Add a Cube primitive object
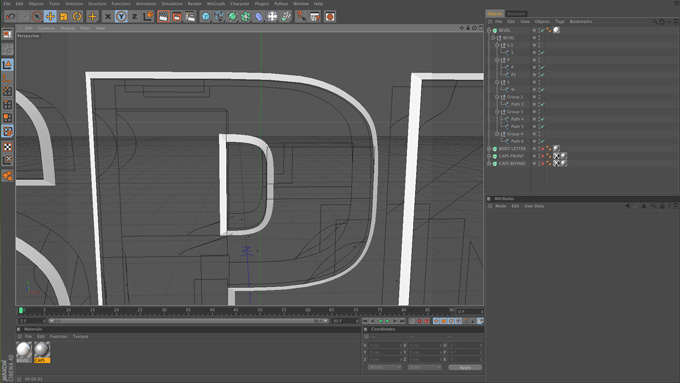Viewport: 680px width, 383px height. [206, 16]
